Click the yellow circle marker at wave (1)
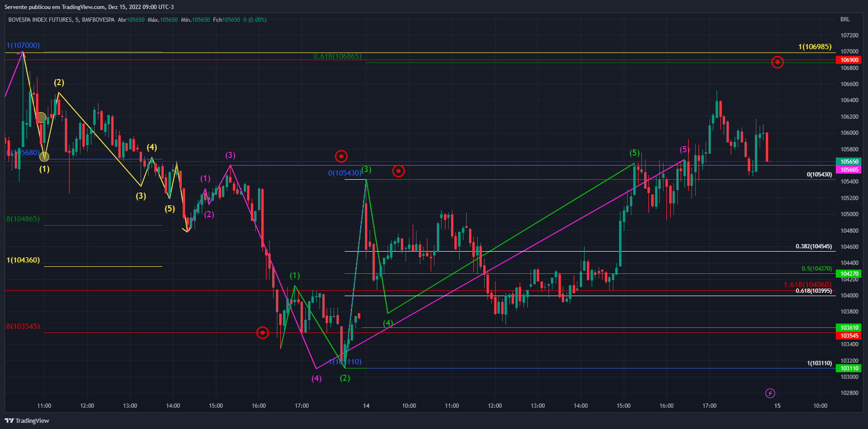Screen dimensions: 868x429 (x=44, y=157)
